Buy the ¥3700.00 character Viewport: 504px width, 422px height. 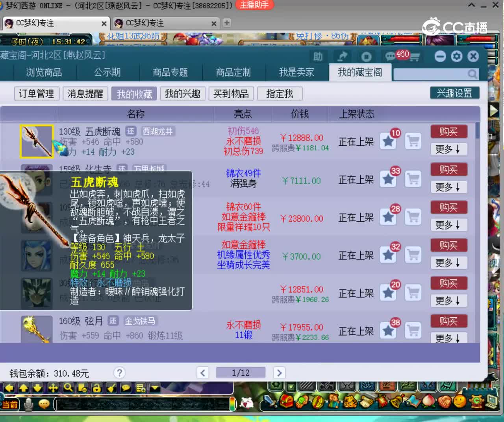[448, 245]
